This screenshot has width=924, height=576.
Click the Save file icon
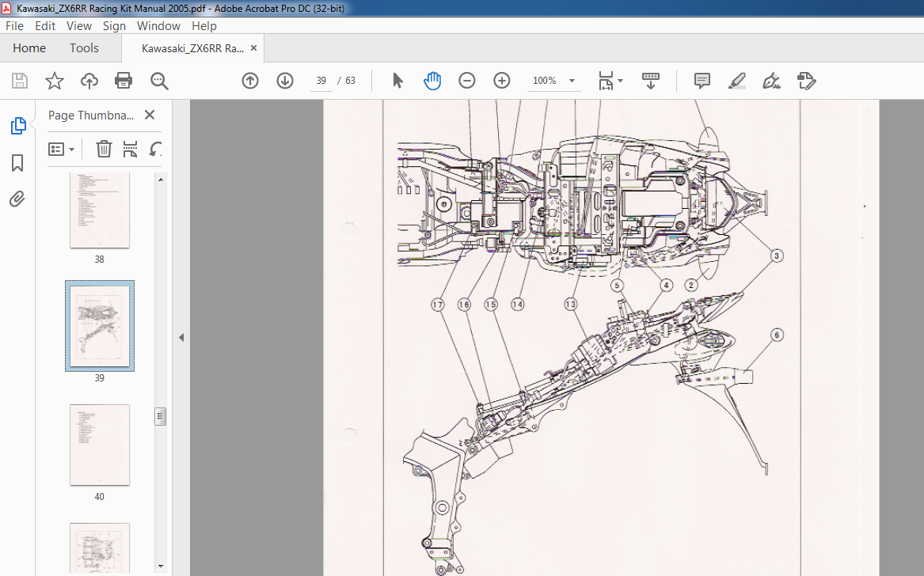(x=20, y=81)
